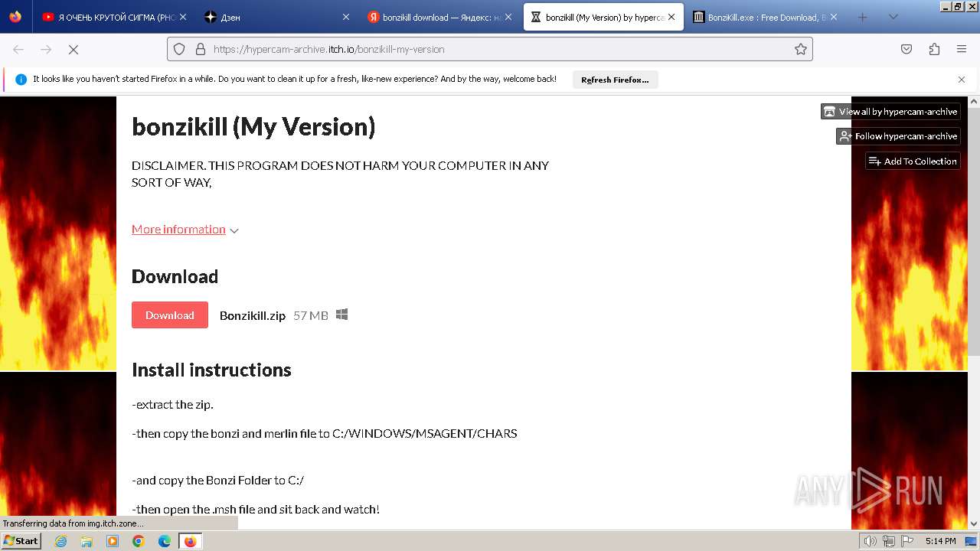Click the C:/WINDOWS/MSAGENT/CHARS instruction line

[x=325, y=434]
